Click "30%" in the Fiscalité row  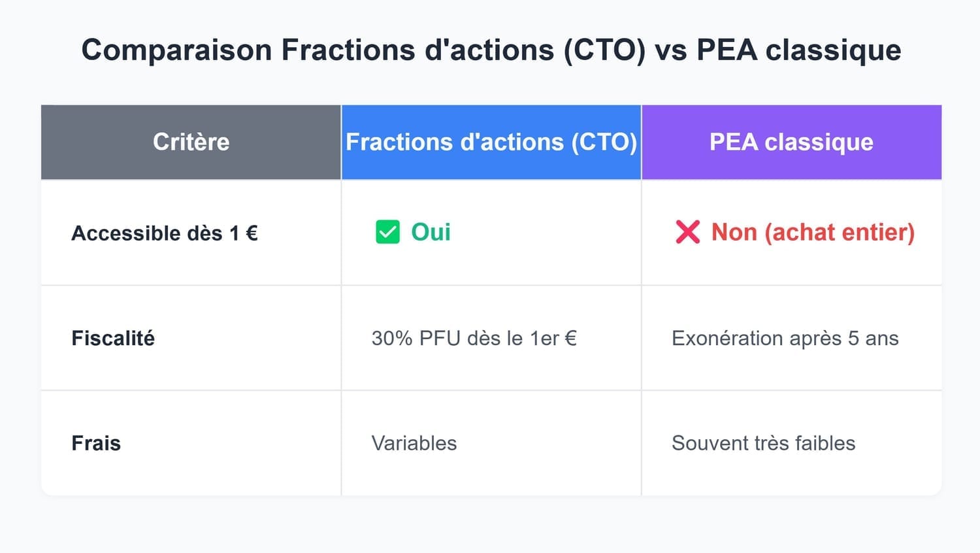392,338
